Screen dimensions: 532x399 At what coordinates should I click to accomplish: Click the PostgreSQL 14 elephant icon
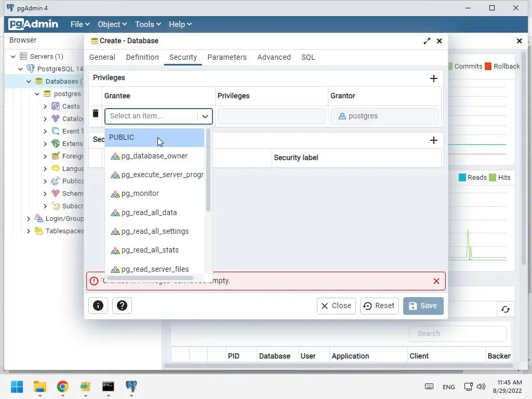(31, 69)
